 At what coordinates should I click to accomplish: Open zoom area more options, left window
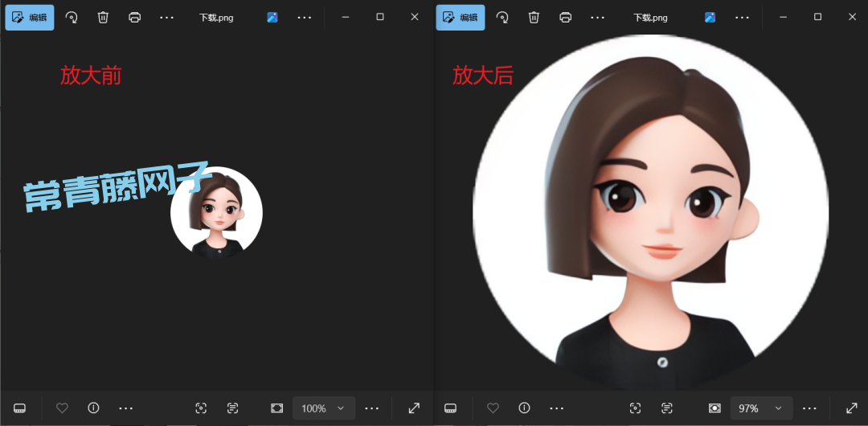pos(371,408)
